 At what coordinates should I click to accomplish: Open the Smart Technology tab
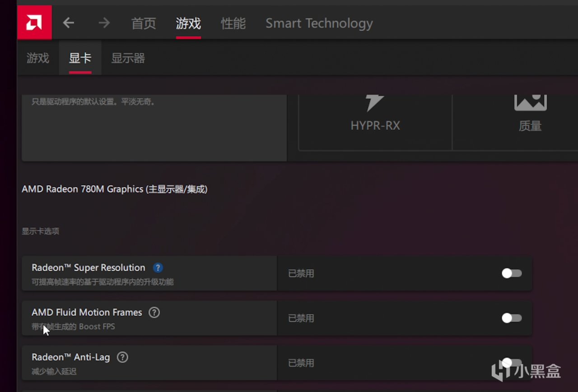(x=319, y=23)
